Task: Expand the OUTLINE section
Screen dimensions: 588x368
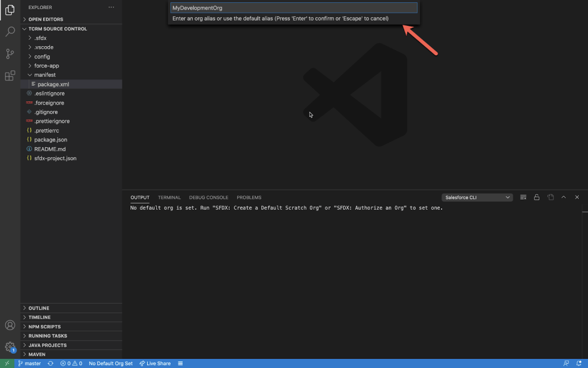Action: (x=38, y=308)
